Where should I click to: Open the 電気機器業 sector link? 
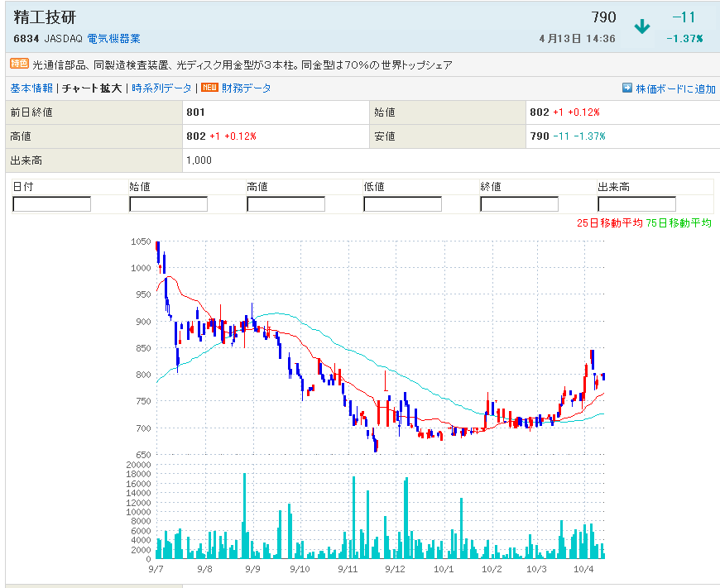pos(113,39)
